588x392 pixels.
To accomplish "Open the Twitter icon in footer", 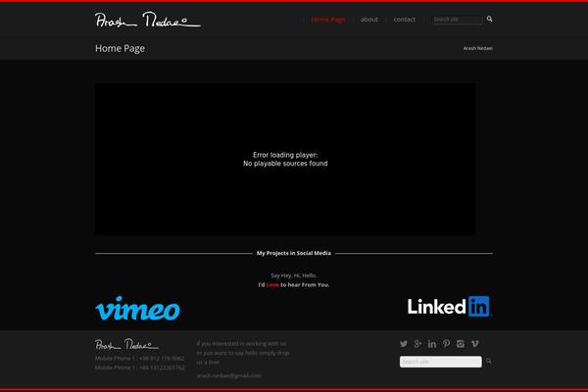I will click(x=404, y=344).
